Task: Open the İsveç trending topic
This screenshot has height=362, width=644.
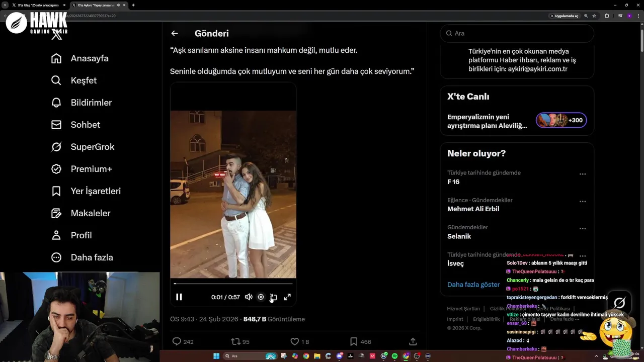Action: point(455,263)
